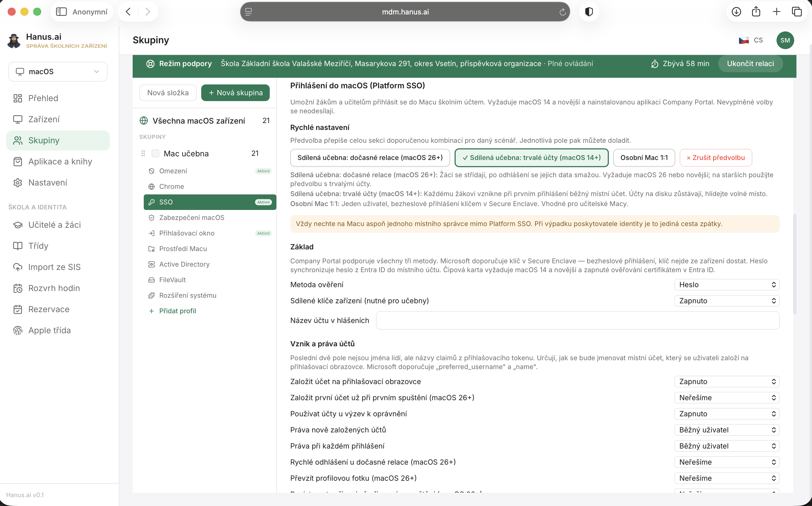Open Rychlé odhlášení u dočasné relace dropdown
Screen dimensions: 812x506
(x=727, y=462)
